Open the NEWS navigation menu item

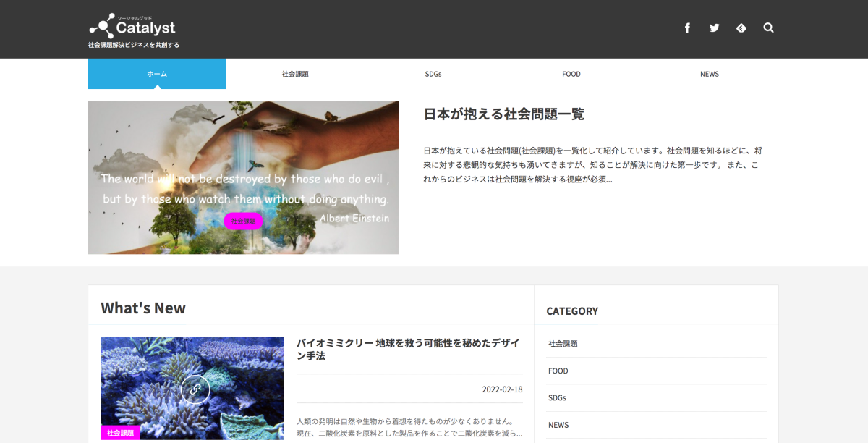pos(710,74)
